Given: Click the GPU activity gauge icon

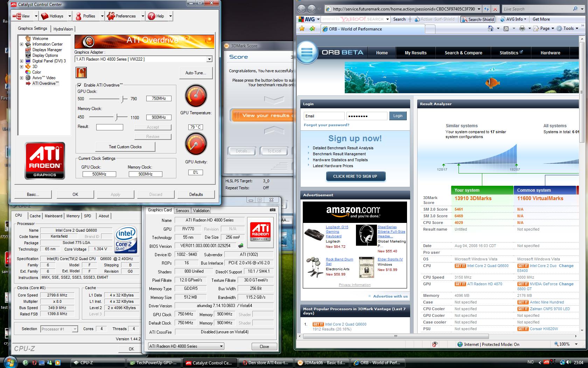Looking at the screenshot, I should point(196,144).
